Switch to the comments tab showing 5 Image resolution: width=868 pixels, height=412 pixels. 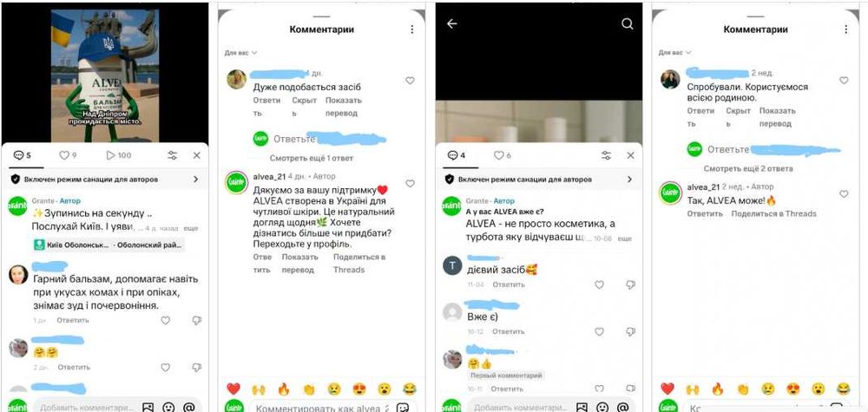tap(23, 155)
